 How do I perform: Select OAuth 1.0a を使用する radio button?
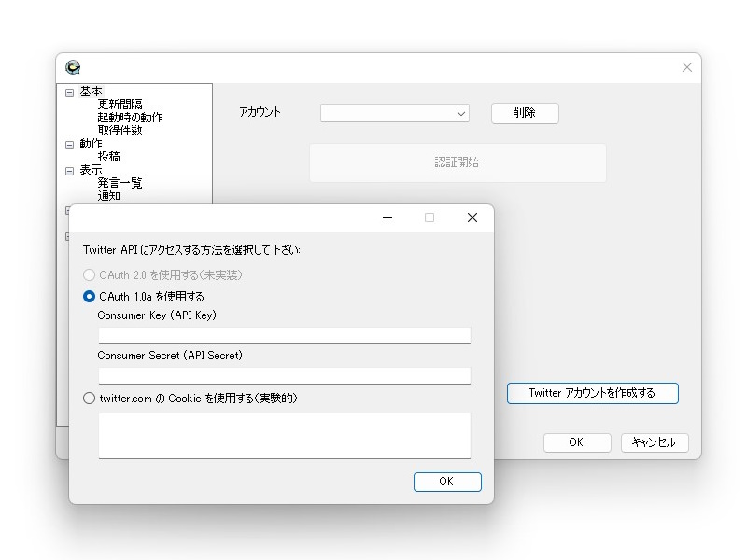[x=89, y=296]
